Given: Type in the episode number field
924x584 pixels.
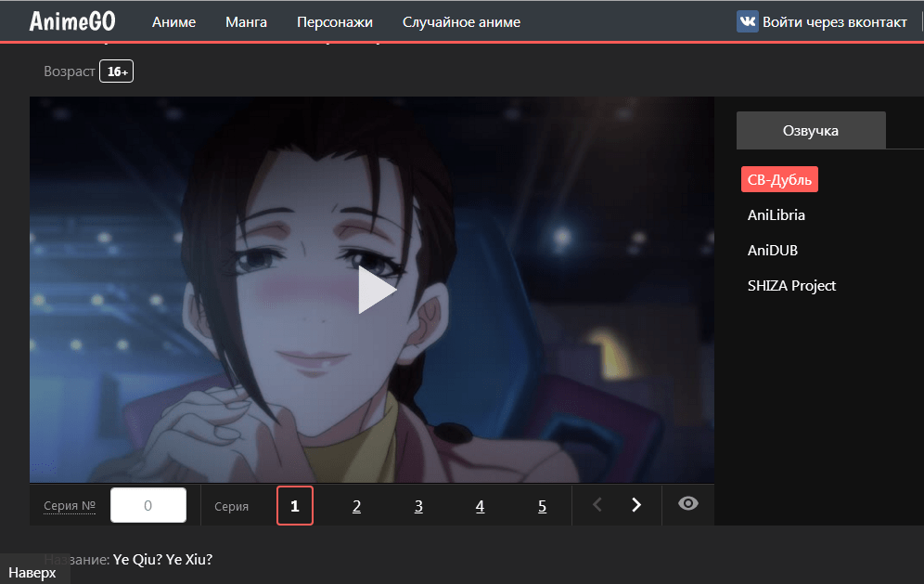Looking at the screenshot, I should pos(148,506).
